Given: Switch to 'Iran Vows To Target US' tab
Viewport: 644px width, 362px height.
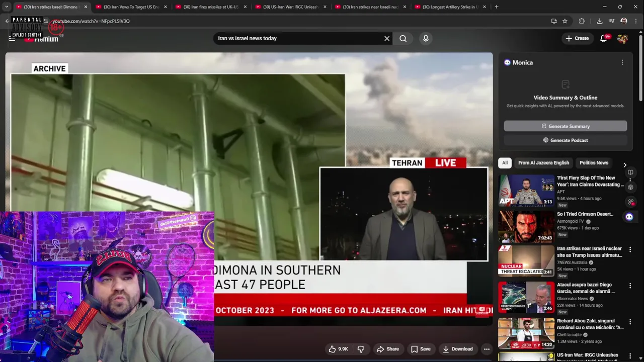Looking at the screenshot, I should [131, 7].
